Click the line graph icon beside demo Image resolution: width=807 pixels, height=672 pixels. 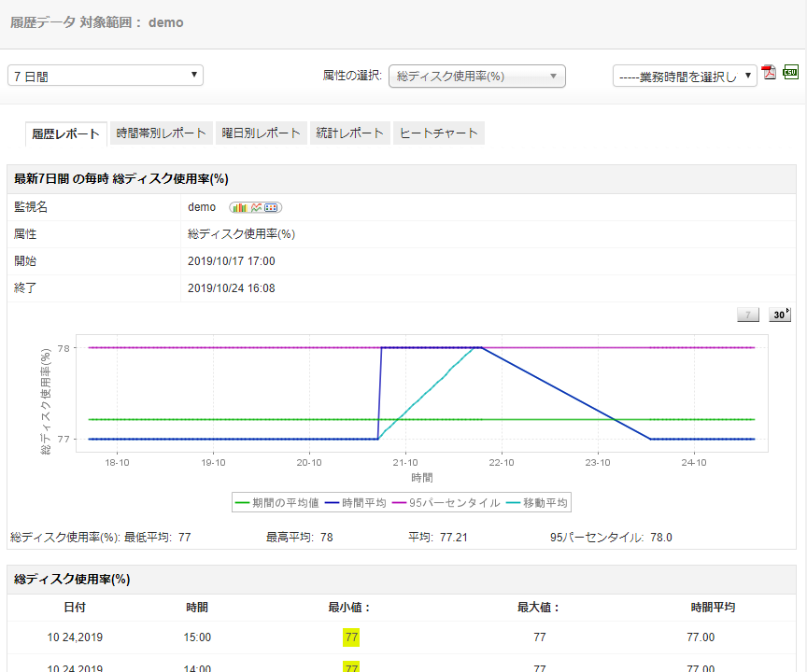coord(256,207)
